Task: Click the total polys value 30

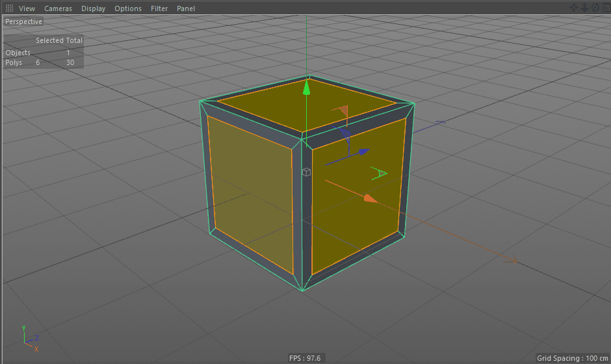Action: point(70,62)
